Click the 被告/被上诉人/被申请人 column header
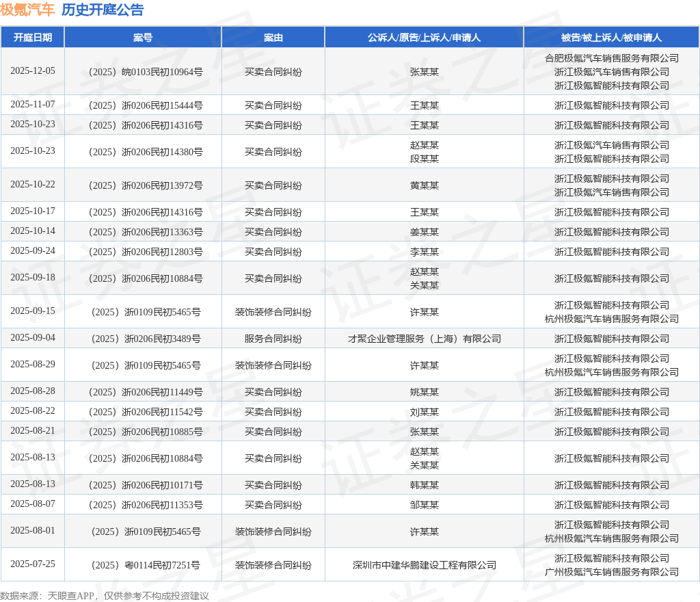 (x=611, y=38)
